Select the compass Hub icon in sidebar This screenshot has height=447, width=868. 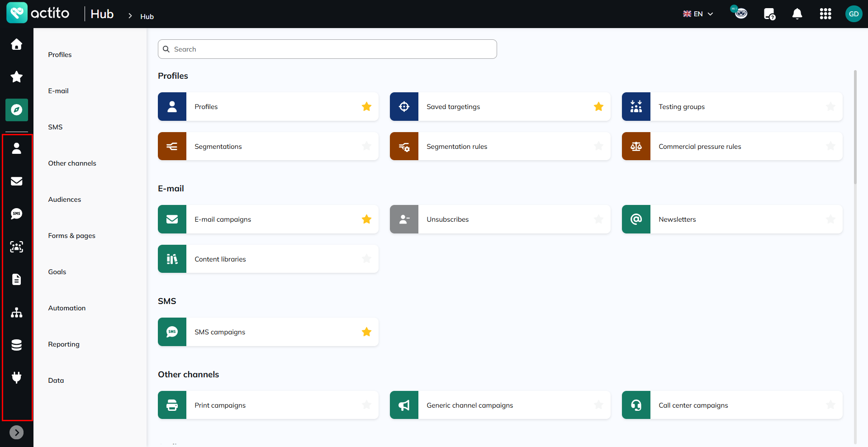[x=17, y=110]
